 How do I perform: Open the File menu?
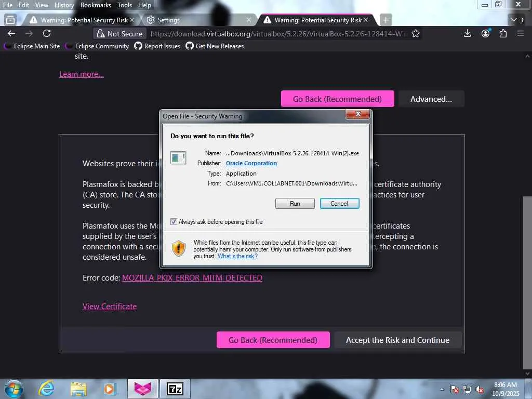[7, 5]
